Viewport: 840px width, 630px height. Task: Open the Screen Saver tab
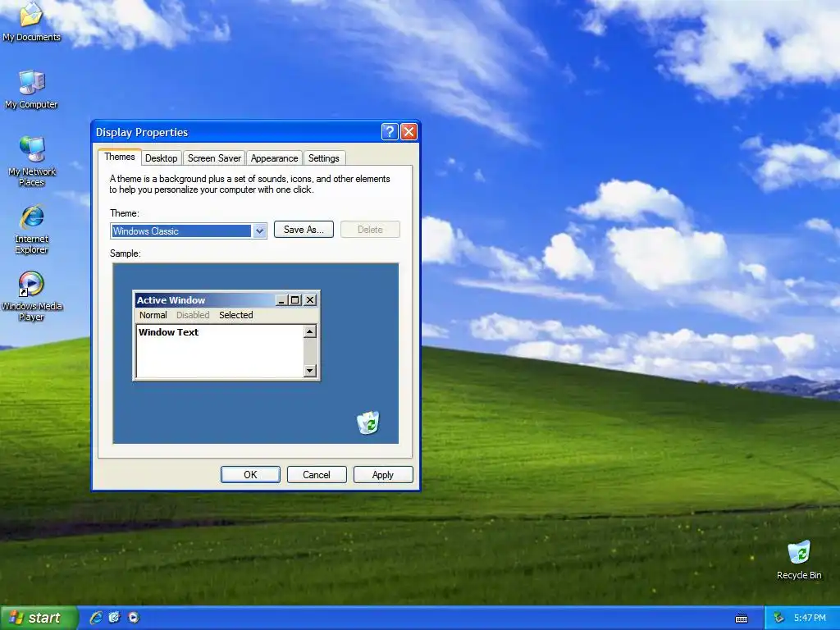214,158
